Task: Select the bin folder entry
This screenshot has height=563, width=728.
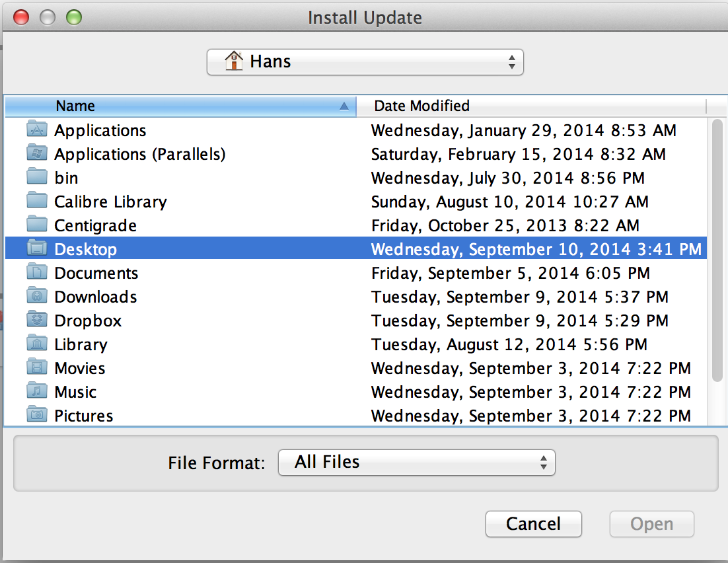Action: point(66,178)
